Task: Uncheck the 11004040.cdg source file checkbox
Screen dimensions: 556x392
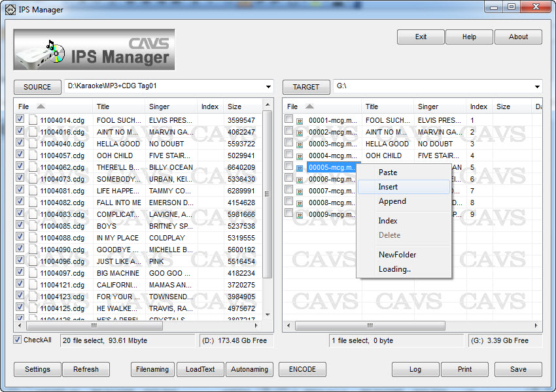Action: pyautogui.click(x=20, y=143)
